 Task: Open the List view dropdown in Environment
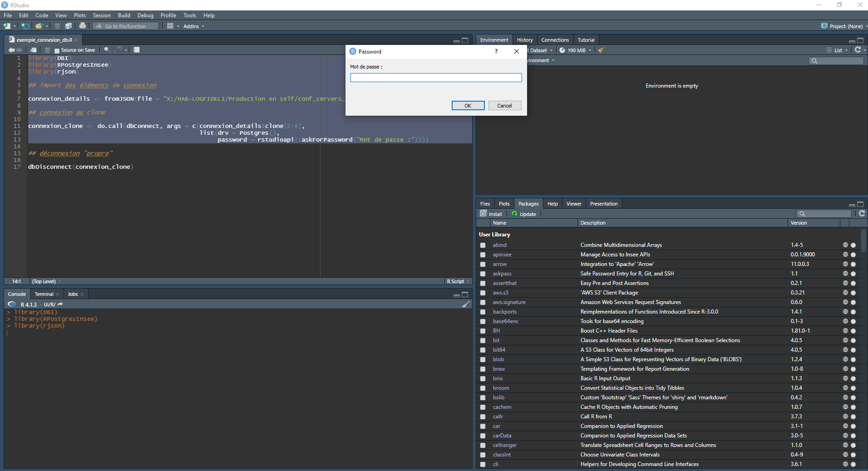tap(838, 50)
